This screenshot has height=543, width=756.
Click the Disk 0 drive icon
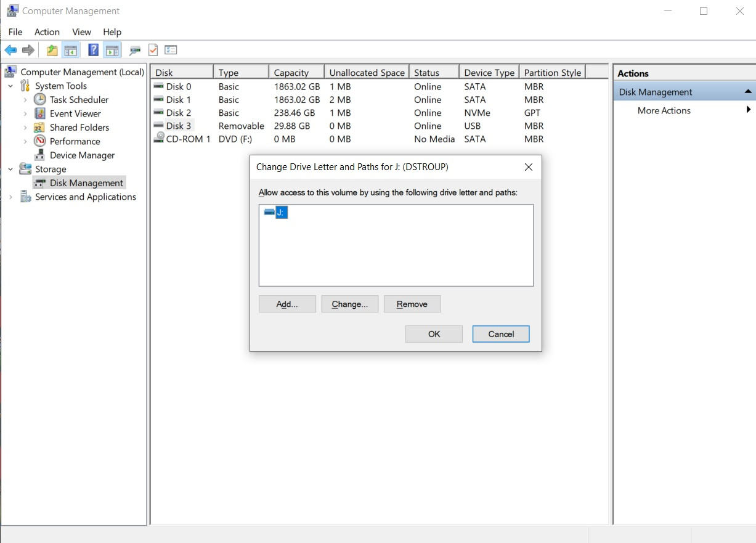click(159, 86)
